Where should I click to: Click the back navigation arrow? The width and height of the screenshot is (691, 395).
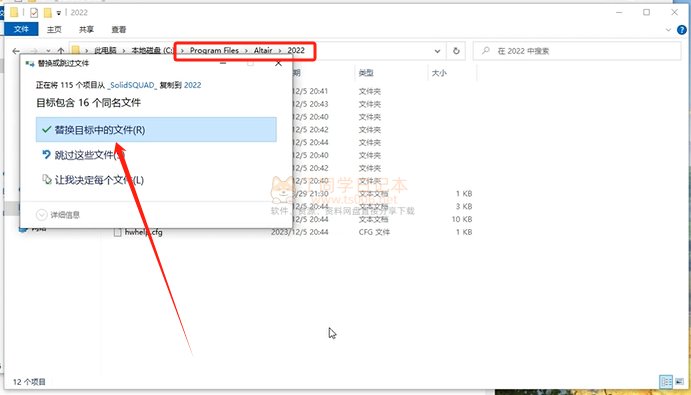point(16,51)
